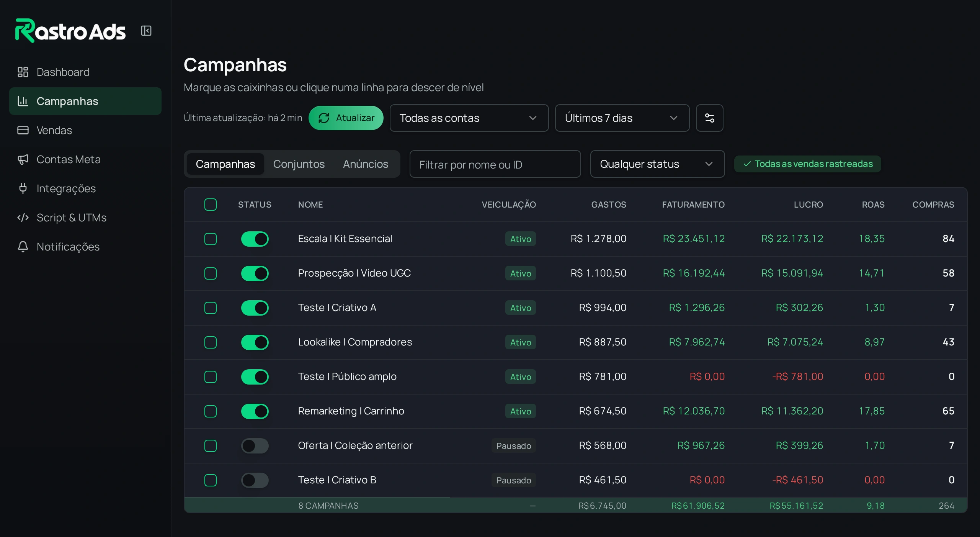Toggle off Prospecção | Vídeo UGC campaign
Viewport: 980px width, 537px height.
(x=255, y=273)
